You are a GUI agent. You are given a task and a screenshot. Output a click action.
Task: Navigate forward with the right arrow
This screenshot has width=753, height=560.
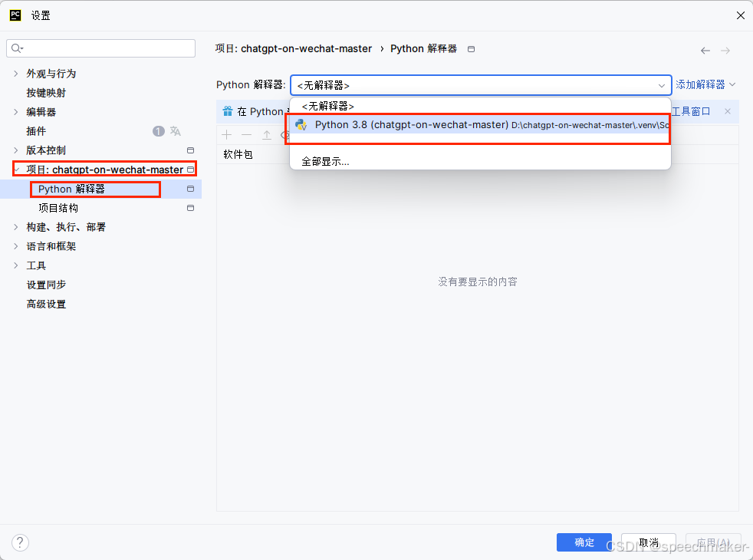pyautogui.click(x=725, y=51)
